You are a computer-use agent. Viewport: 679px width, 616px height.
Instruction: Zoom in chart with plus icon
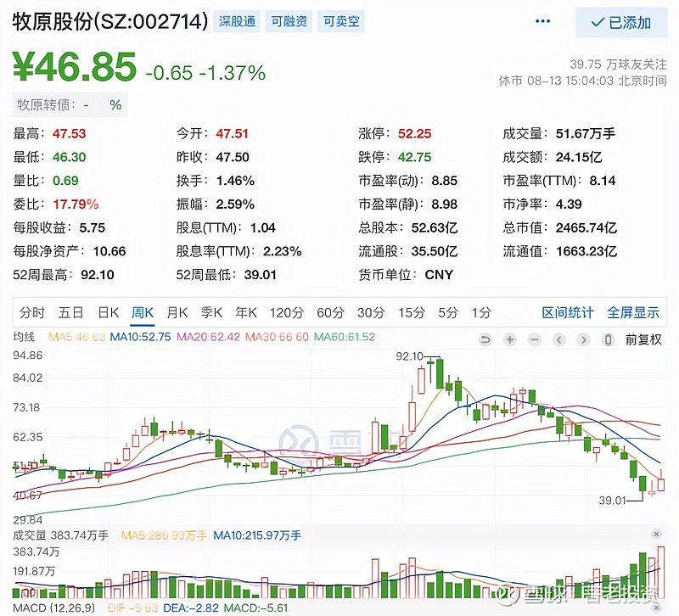(510, 339)
